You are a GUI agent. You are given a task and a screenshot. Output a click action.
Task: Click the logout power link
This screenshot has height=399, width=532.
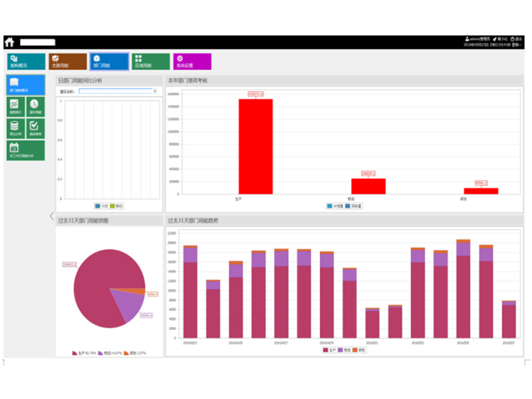click(x=516, y=39)
